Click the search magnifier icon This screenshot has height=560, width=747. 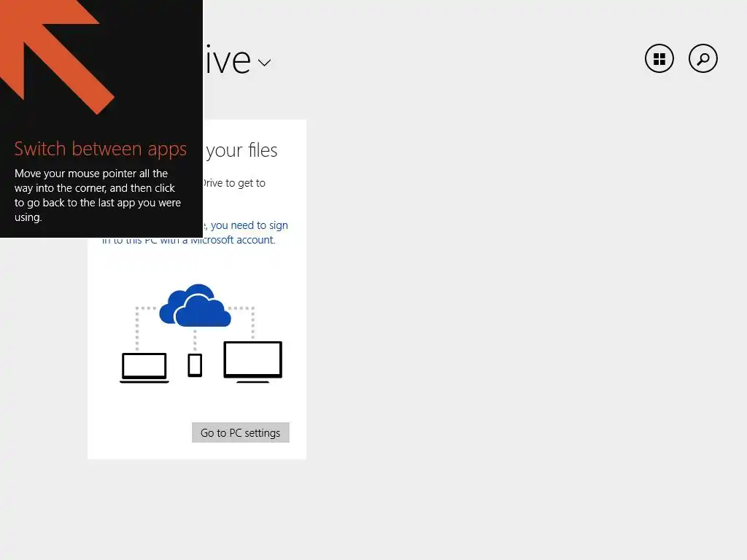click(703, 58)
